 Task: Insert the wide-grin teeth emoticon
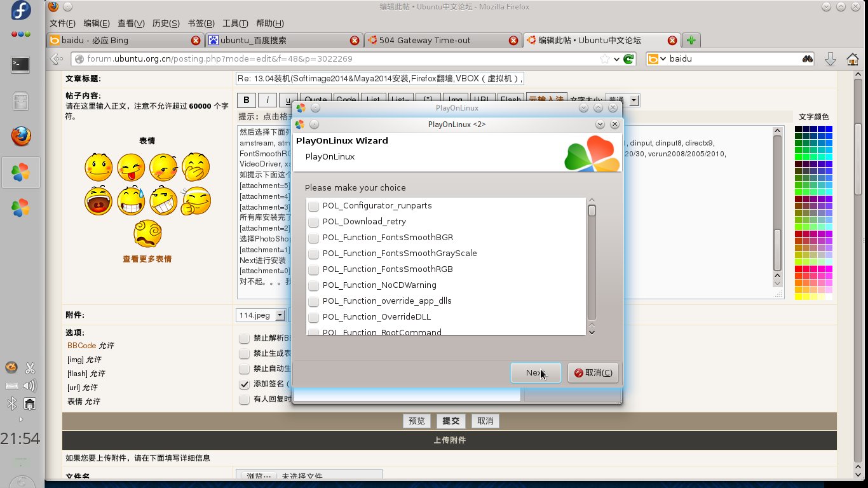coord(163,200)
